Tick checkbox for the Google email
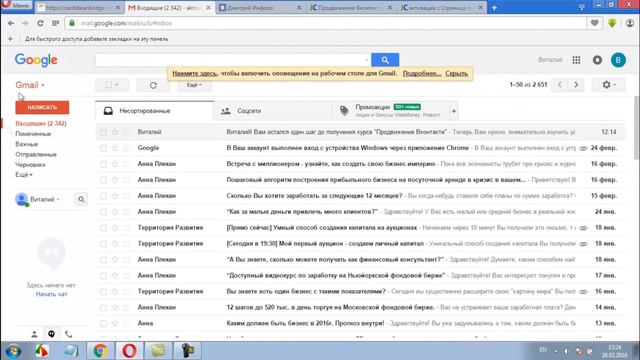640x360 pixels. coord(103,148)
